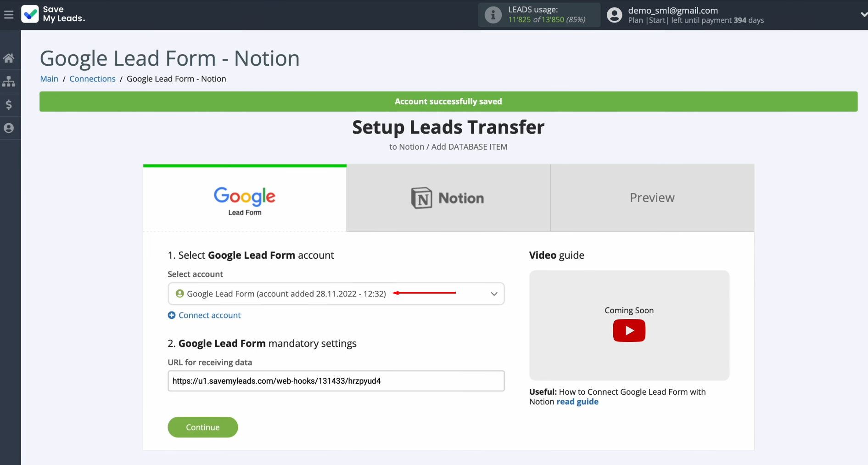This screenshot has height=465, width=868.
Task: Click the user avatar icon in header
Action: 614,15
